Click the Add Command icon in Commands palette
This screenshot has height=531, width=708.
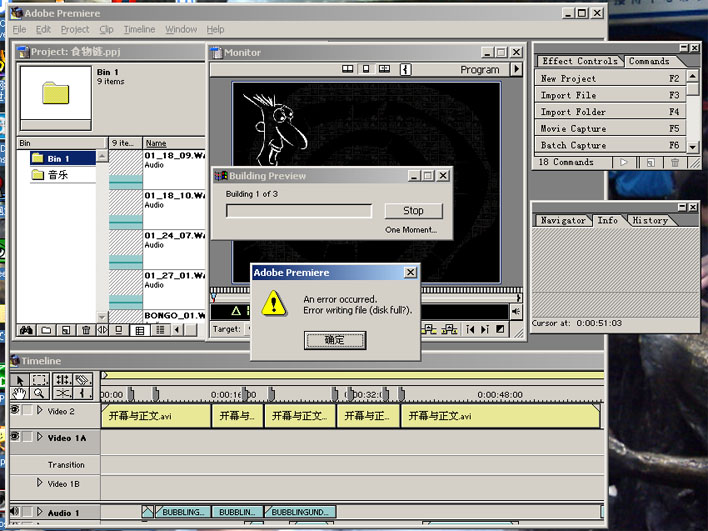pyautogui.click(x=650, y=163)
